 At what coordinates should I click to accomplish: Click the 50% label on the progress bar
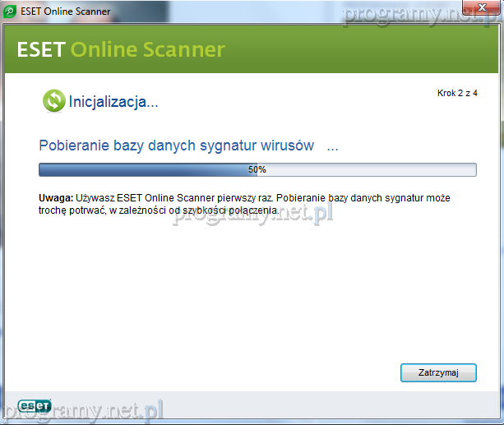click(257, 169)
